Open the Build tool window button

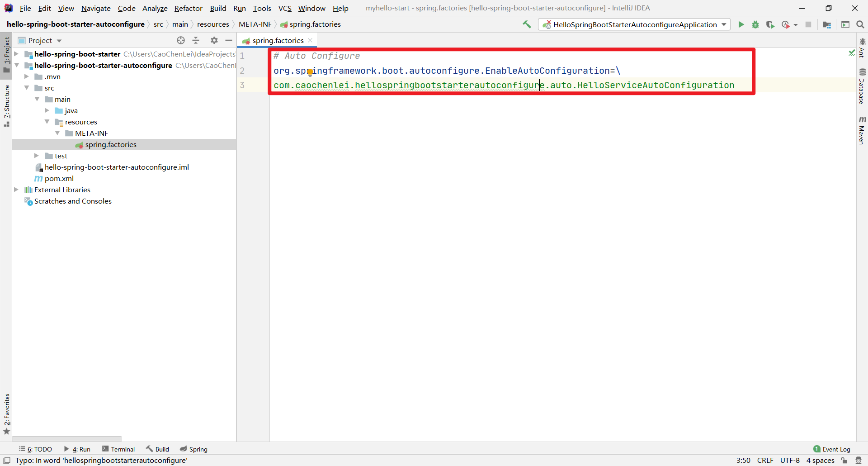[157, 449]
